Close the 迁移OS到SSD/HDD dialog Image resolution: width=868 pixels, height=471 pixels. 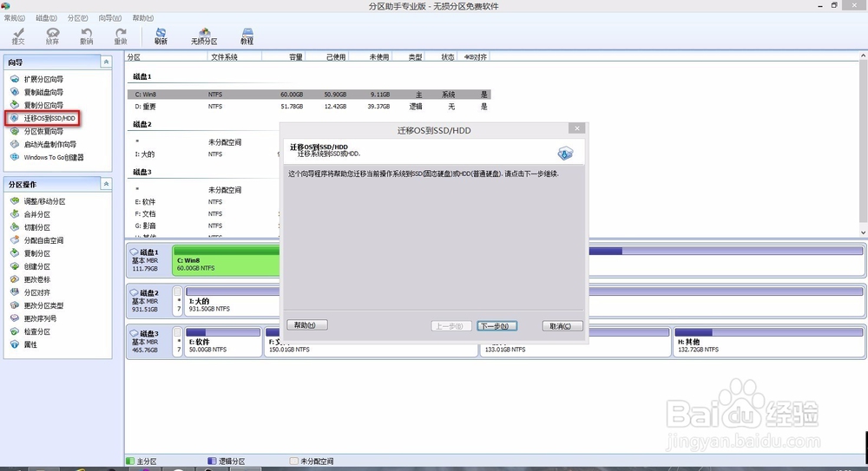pos(577,128)
